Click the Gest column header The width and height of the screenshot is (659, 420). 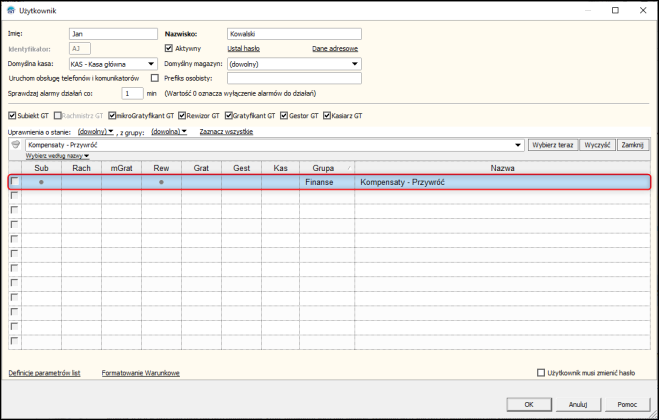coord(241,168)
